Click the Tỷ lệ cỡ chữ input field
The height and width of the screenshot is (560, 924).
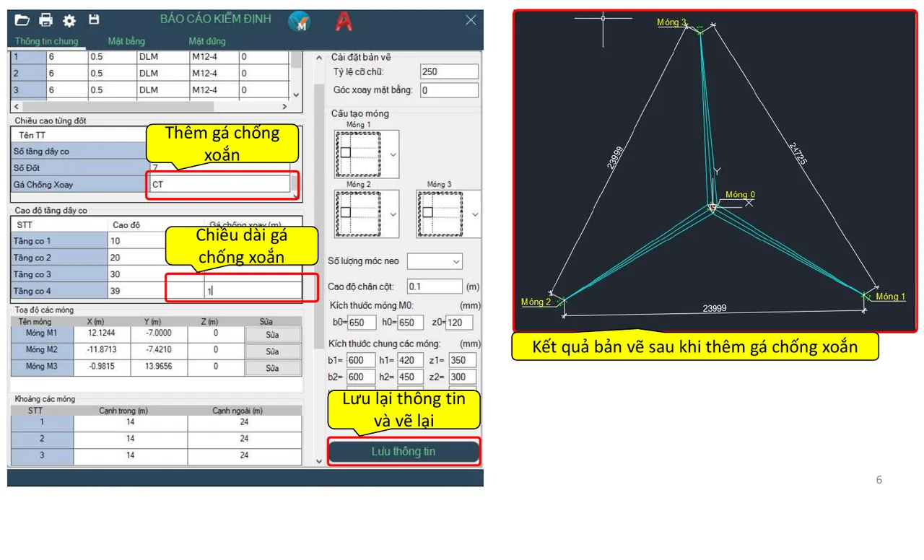point(449,71)
